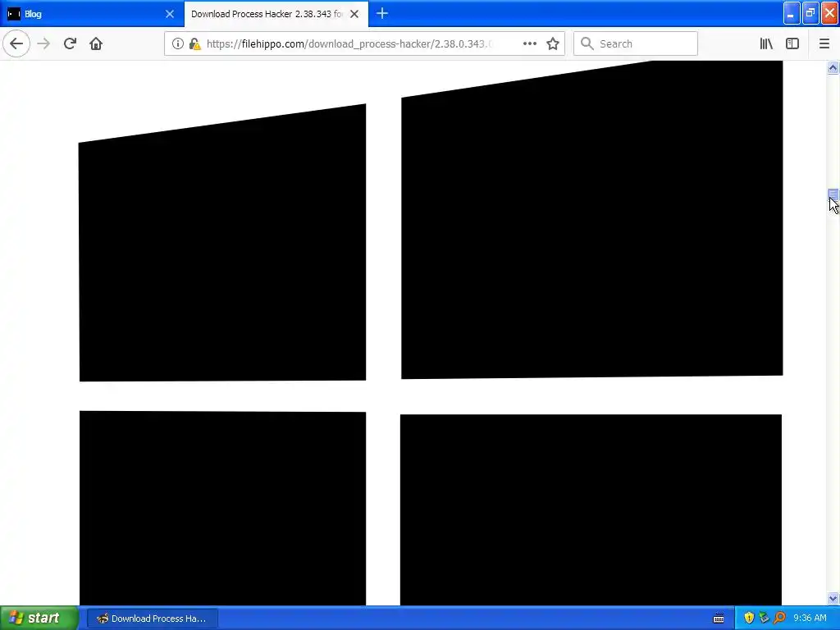Click the network connection tray icon
The image size is (840, 630).
click(764, 618)
